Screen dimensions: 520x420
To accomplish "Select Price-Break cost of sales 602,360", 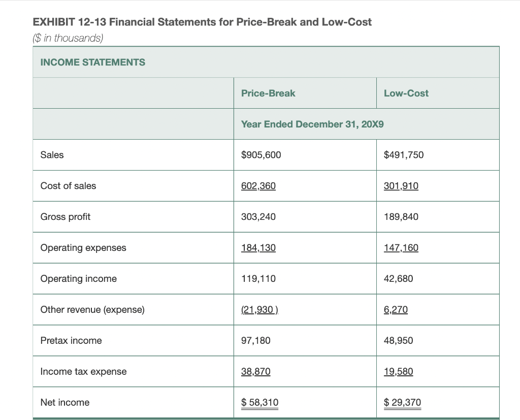I will coord(258,186).
